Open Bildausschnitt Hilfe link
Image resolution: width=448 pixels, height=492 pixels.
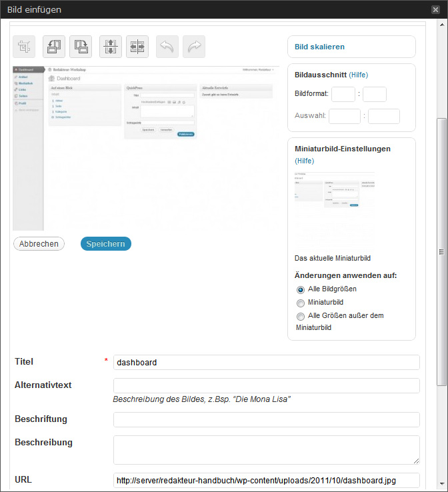pos(358,75)
